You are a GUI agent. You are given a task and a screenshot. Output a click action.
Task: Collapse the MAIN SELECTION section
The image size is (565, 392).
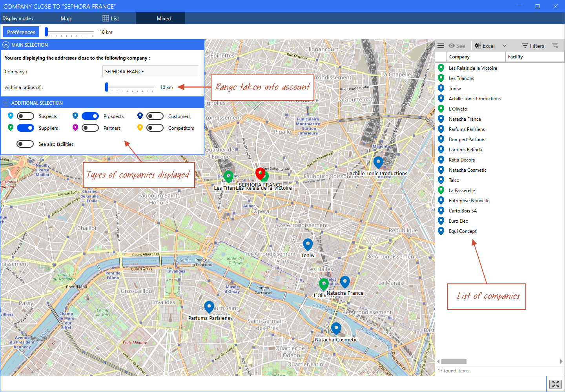[6, 45]
